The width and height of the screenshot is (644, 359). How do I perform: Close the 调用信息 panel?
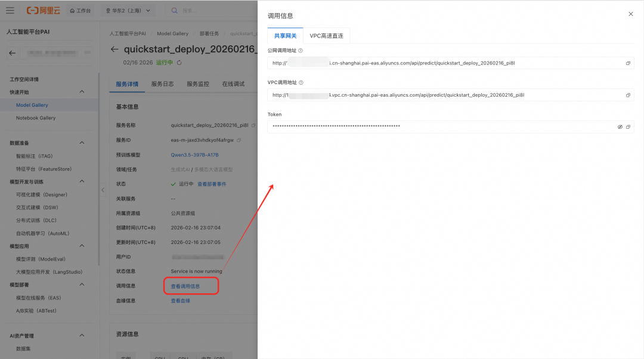(x=631, y=14)
